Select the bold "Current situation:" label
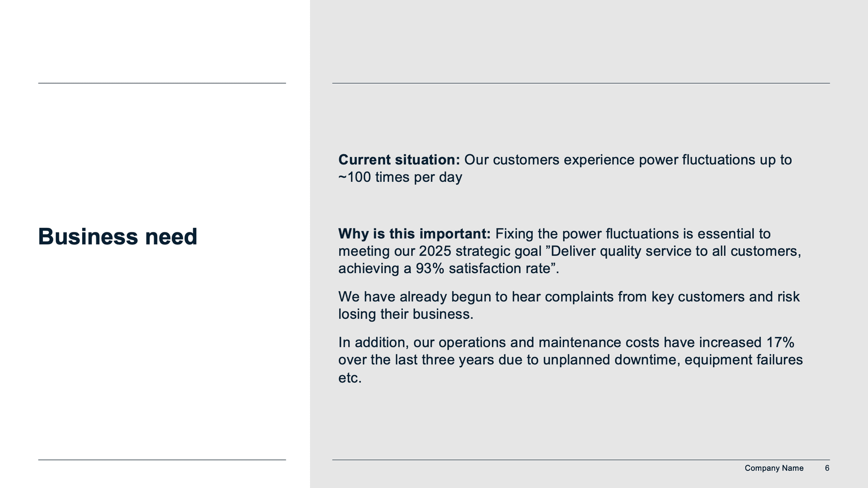The width and height of the screenshot is (868, 488). click(x=399, y=160)
